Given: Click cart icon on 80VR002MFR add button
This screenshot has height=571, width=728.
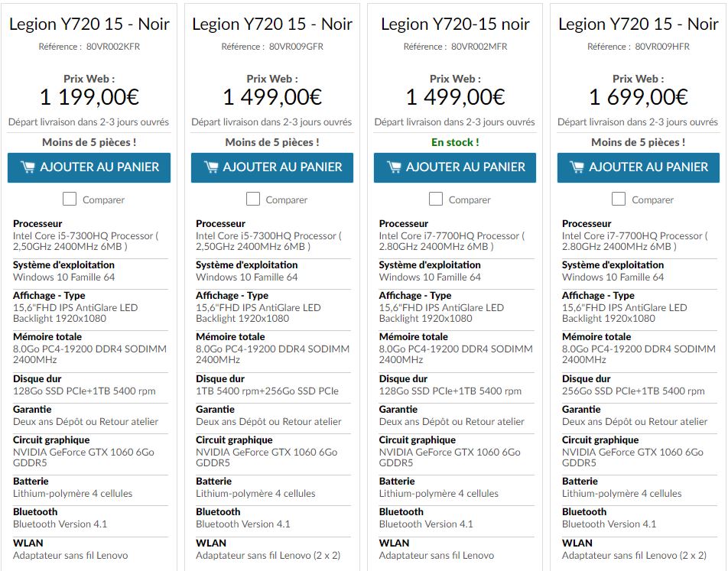Looking at the screenshot, I should pos(394,167).
